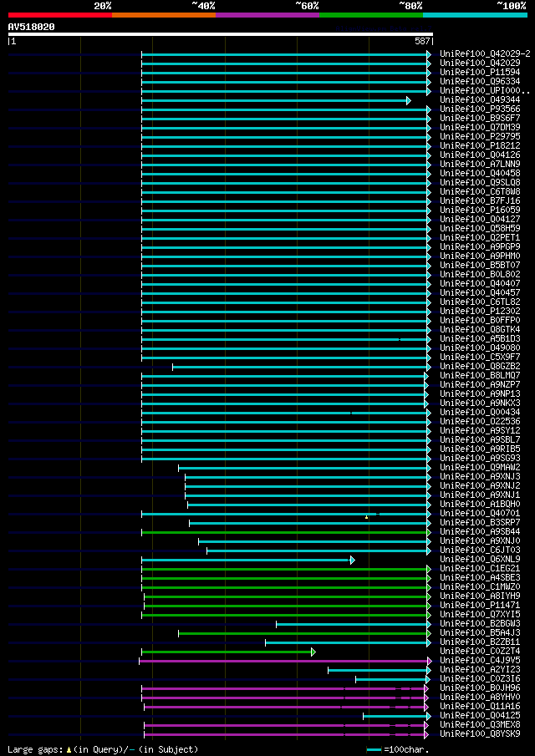Open the UniRef100_A9XNJ3 hit label
Viewport: 535px width, 756px height.
(x=480, y=477)
